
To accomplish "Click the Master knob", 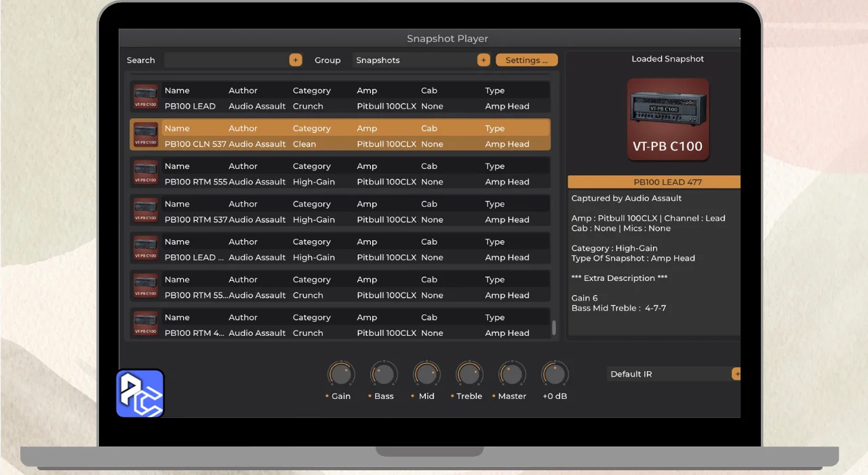I will pos(512,374).
